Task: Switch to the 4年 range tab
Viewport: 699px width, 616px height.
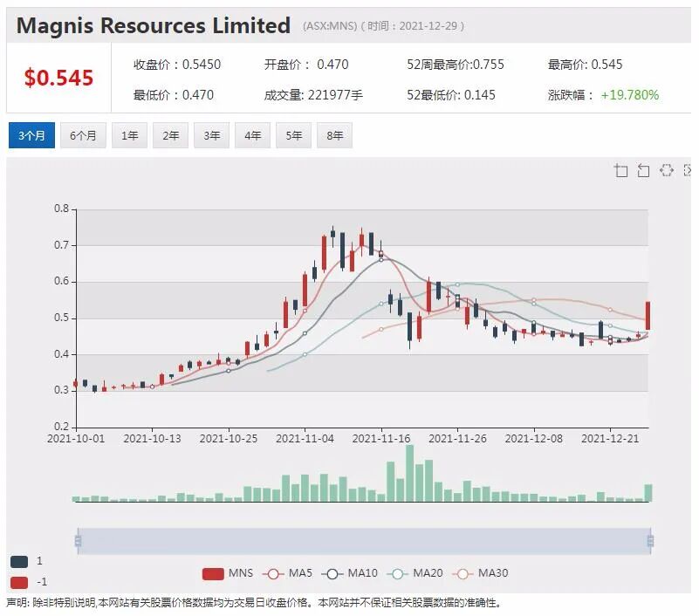Action: tap(252, 135)
